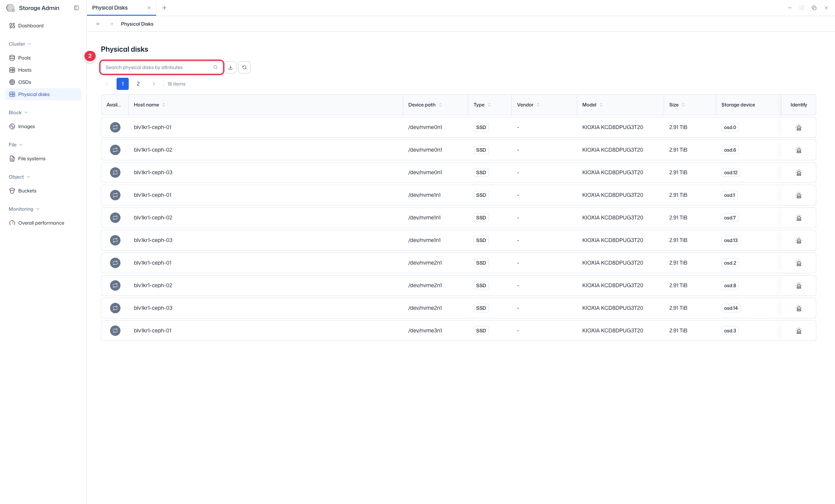Toggle the sidebar collapse icon

[x=77, y=8]
